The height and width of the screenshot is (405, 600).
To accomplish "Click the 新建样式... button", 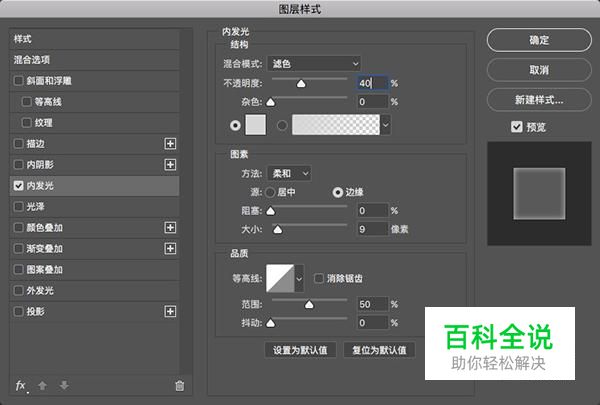I will pos(539,100).
